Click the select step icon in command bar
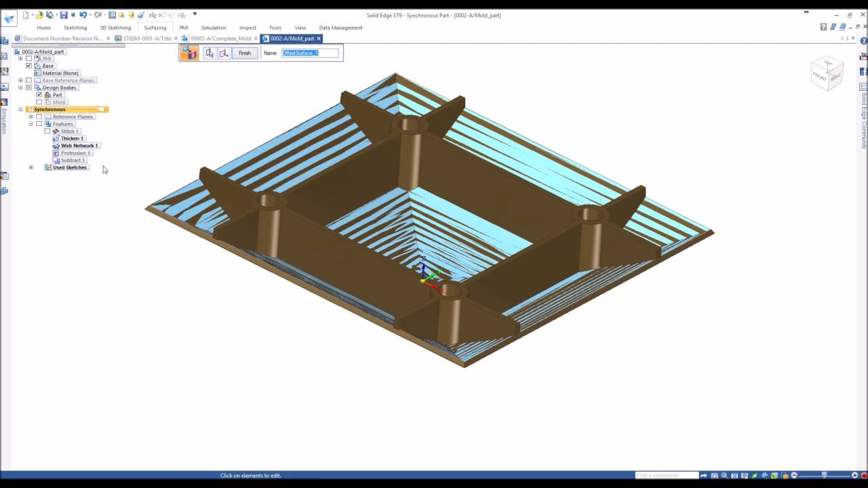 [x=210, y=53]
